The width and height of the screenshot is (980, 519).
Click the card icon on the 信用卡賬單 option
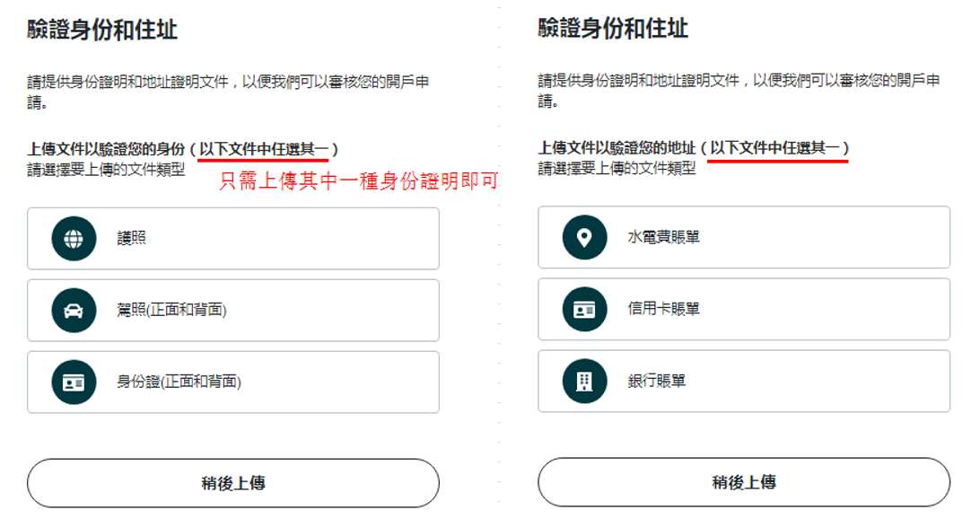(x=584, y=310)
